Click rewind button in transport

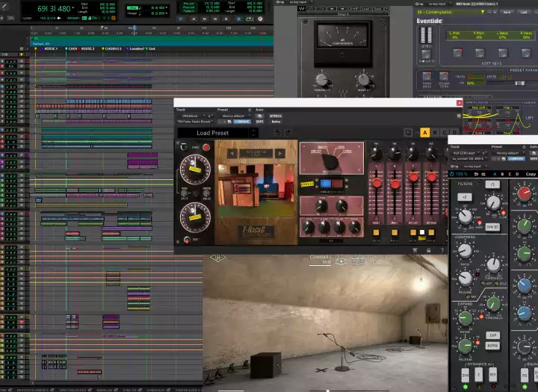(205, 19)
